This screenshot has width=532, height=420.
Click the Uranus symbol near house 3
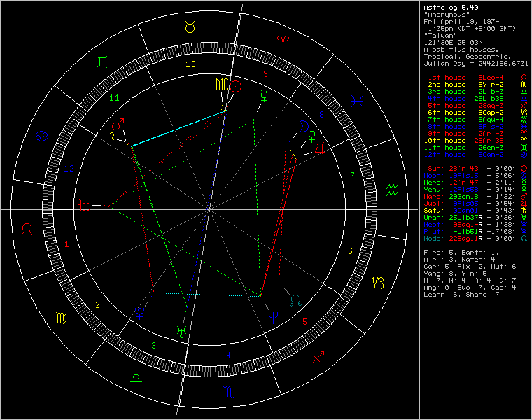coord(182,332)
